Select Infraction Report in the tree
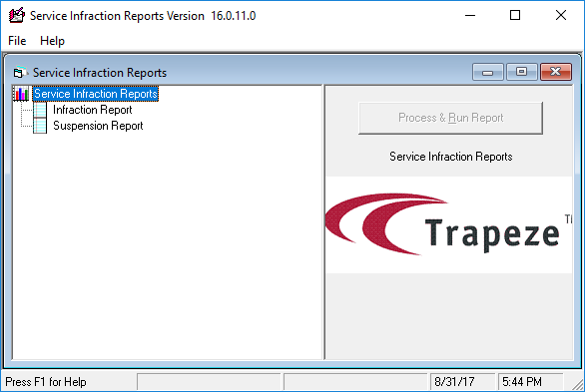The image size is (585, 392). [93, 110]
